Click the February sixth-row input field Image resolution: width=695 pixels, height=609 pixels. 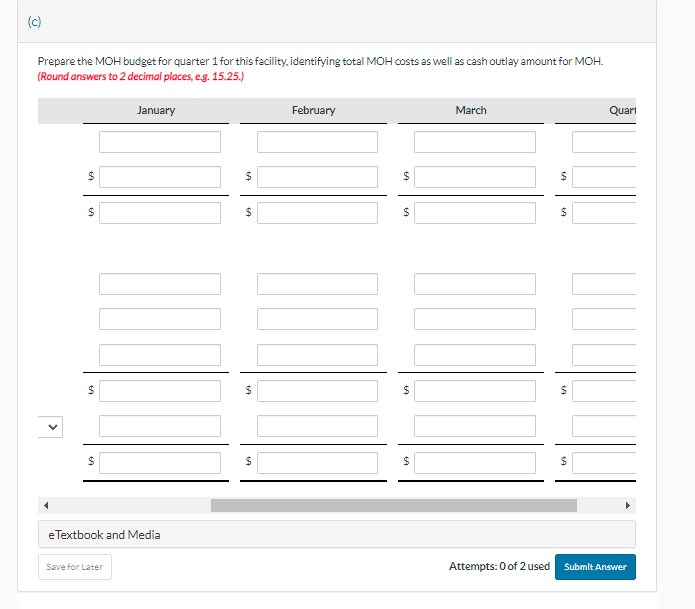tap(317, 355)
